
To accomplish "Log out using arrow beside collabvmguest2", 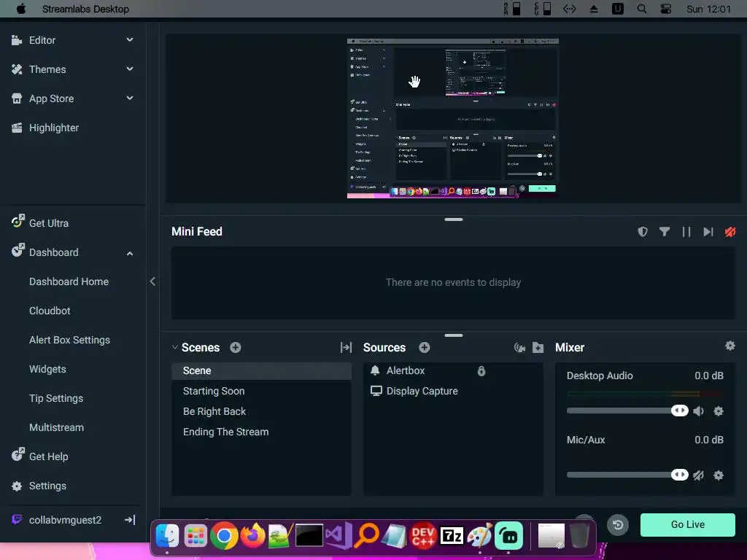I will click(130, 520).
